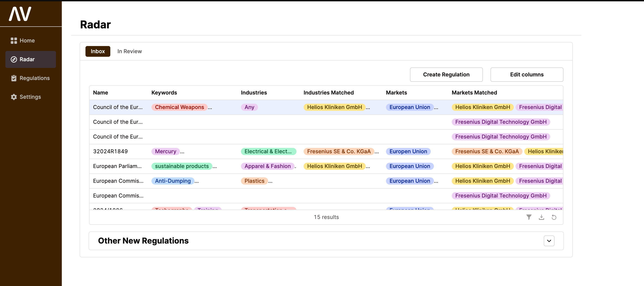644x286 pixels.
Task: Select the European Parliament sustainable products row
Action: [x=117, y=166]
